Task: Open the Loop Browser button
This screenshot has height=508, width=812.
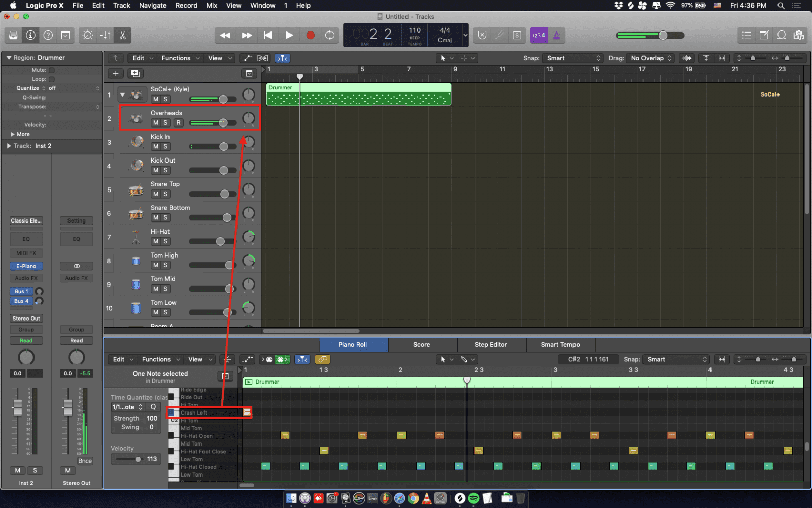Action: coord(782,35)
